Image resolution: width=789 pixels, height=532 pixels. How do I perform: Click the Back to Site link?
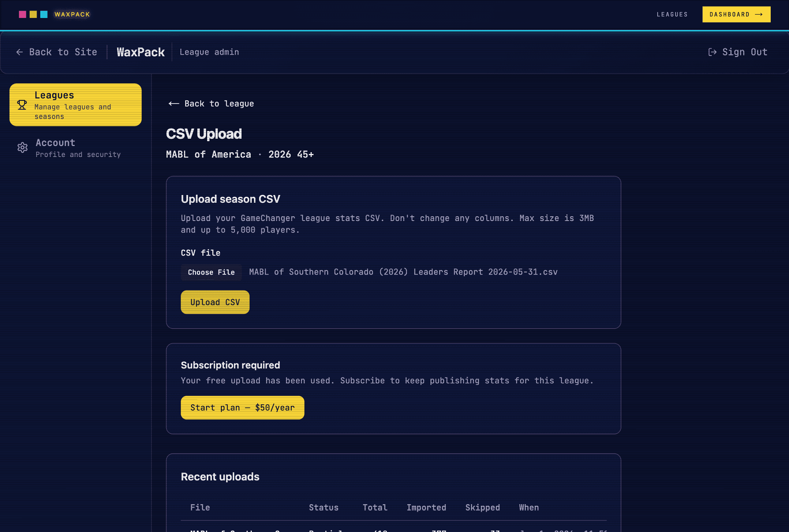(57, 52)
